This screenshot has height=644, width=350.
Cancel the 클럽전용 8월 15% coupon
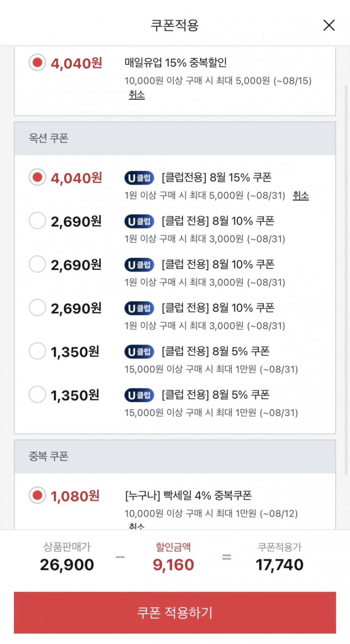coord(301,195)
